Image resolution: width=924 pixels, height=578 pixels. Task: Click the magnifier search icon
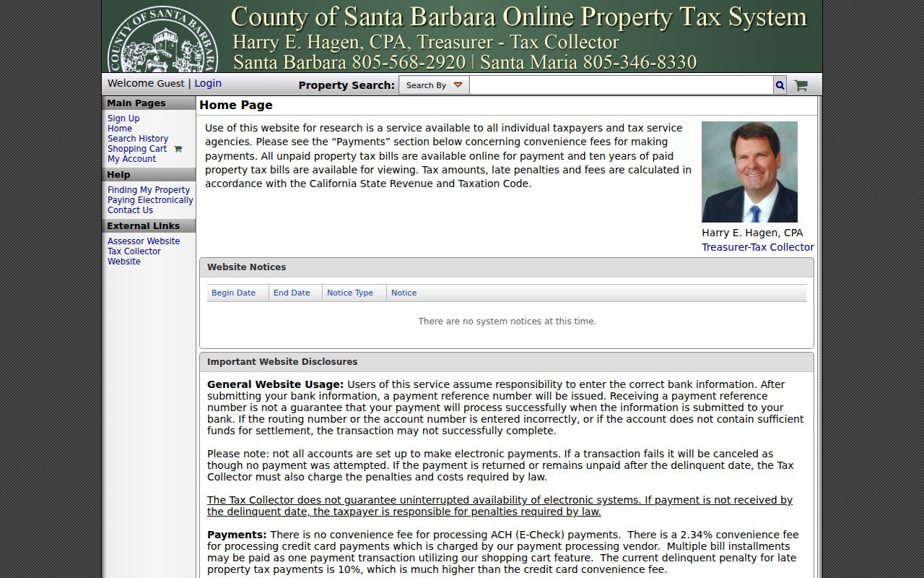point(780,85)
